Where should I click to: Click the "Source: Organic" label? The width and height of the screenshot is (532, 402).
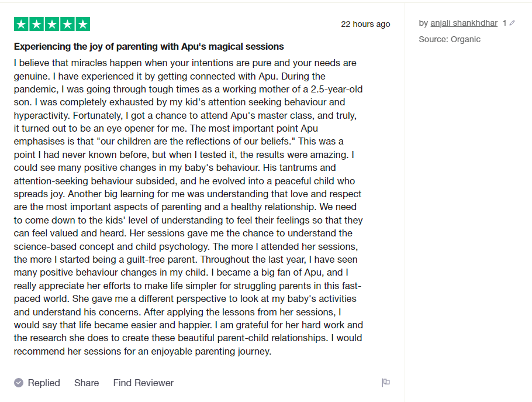click(x=450, y=39)
